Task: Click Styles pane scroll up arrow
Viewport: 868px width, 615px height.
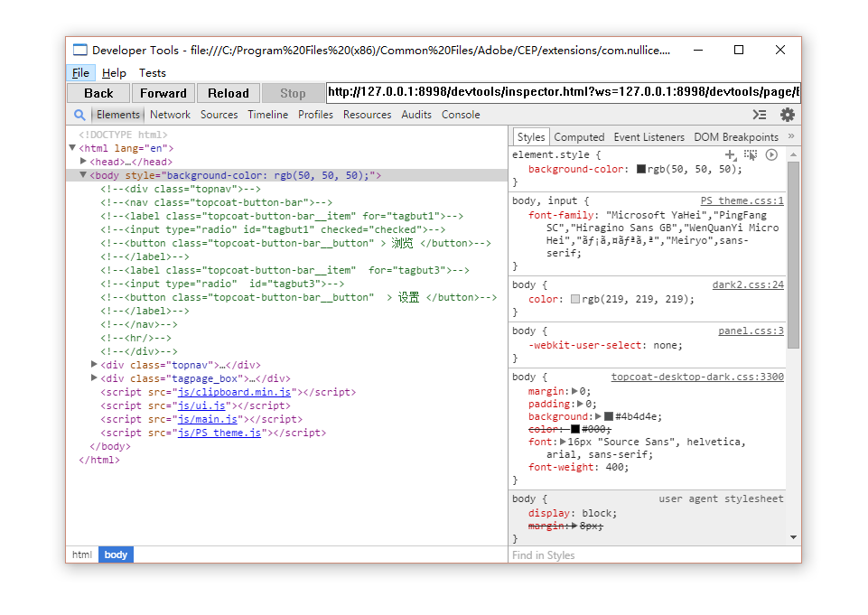Action: point(793,154)
